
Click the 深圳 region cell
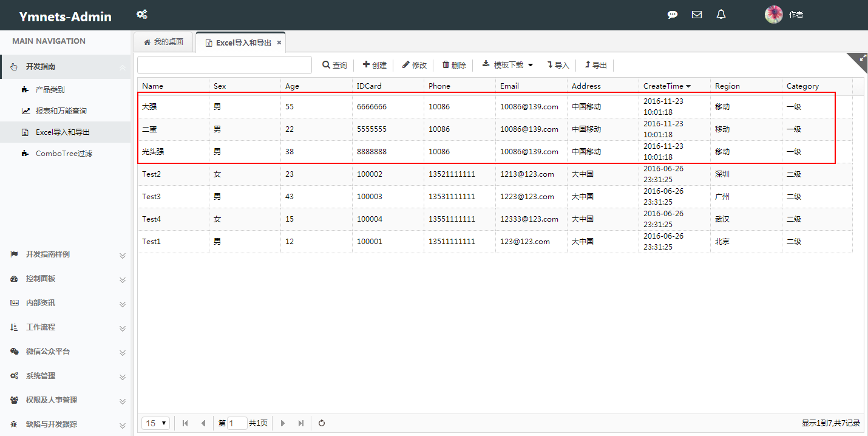tap(747, 174)
